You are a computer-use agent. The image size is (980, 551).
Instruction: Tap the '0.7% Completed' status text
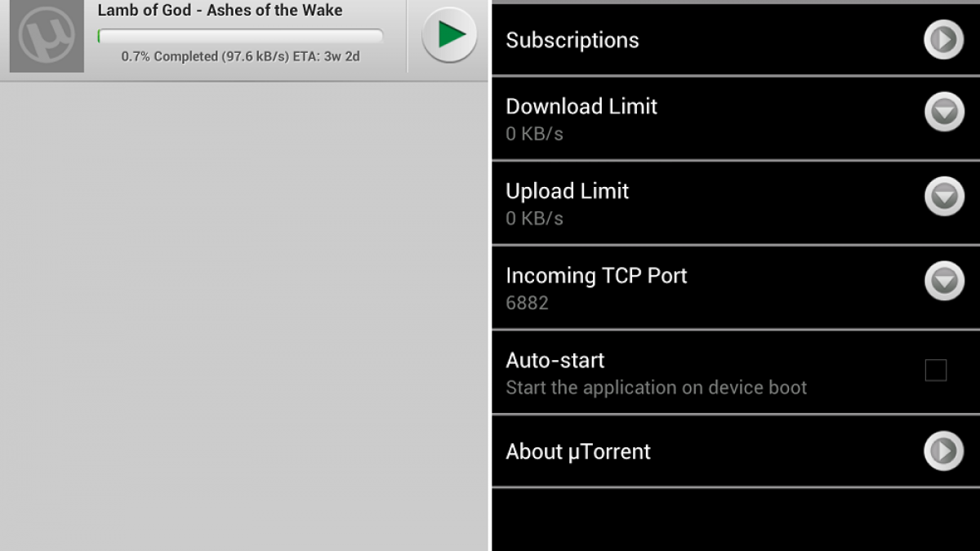click(240, 56)
